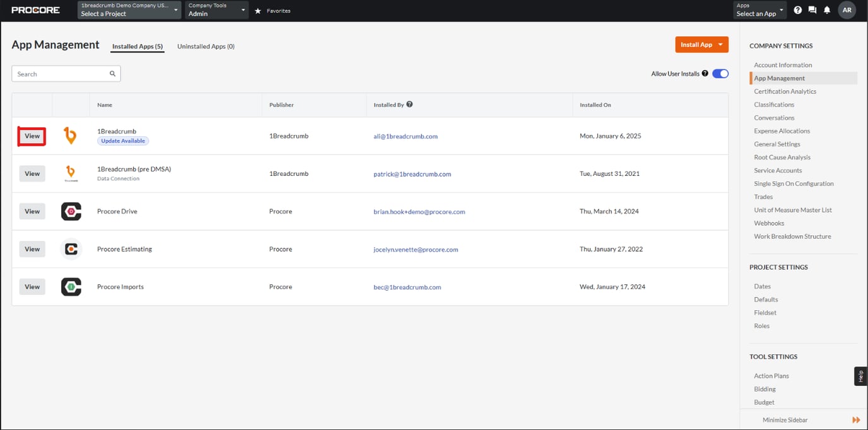Image resolution: width=868 pixels, height=430 pixels.
Task: Go to Webhooks in Company Settings
Action: pos(768,223)
